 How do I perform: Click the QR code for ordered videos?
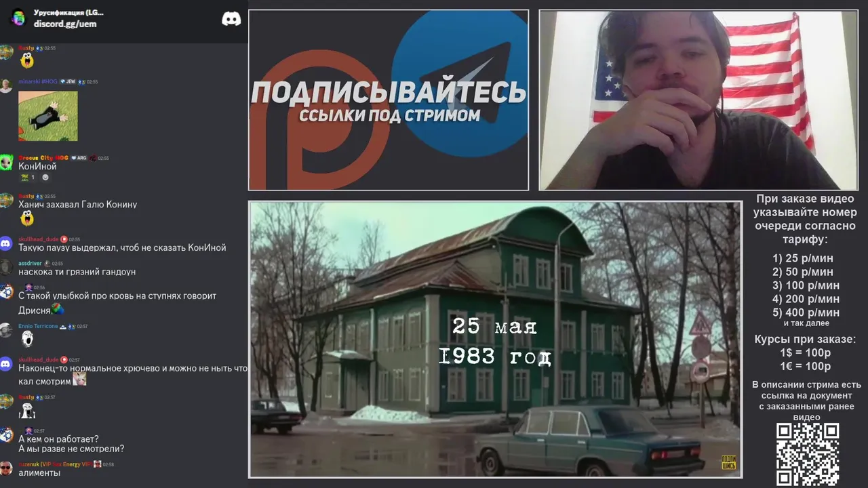[x=807, y=454]
